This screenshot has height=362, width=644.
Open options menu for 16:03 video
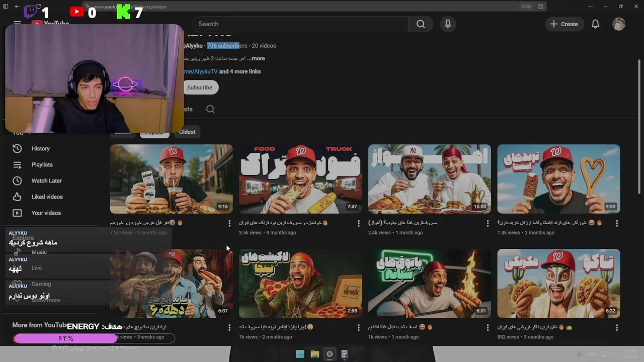pyautogui.click(x=488, y=223)
